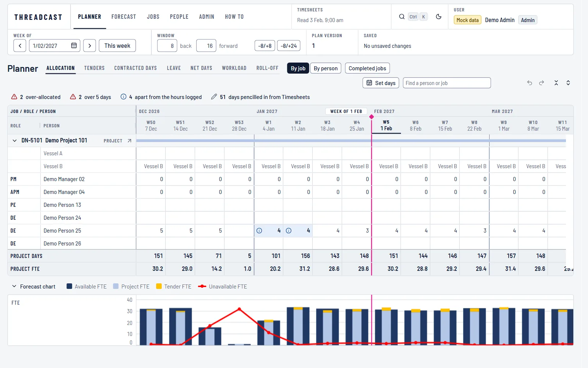Open the People tab
588x368 pixels.
point(179,17)
